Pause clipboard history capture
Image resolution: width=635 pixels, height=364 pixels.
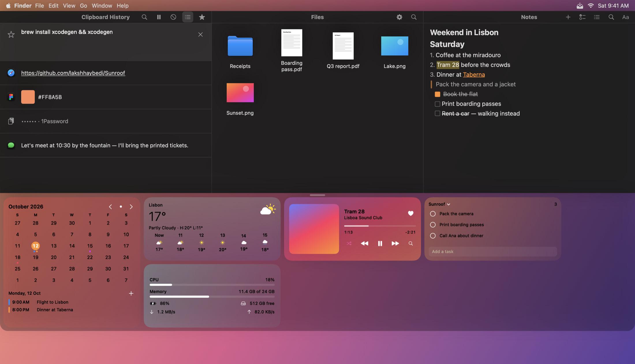click(159, 17)
